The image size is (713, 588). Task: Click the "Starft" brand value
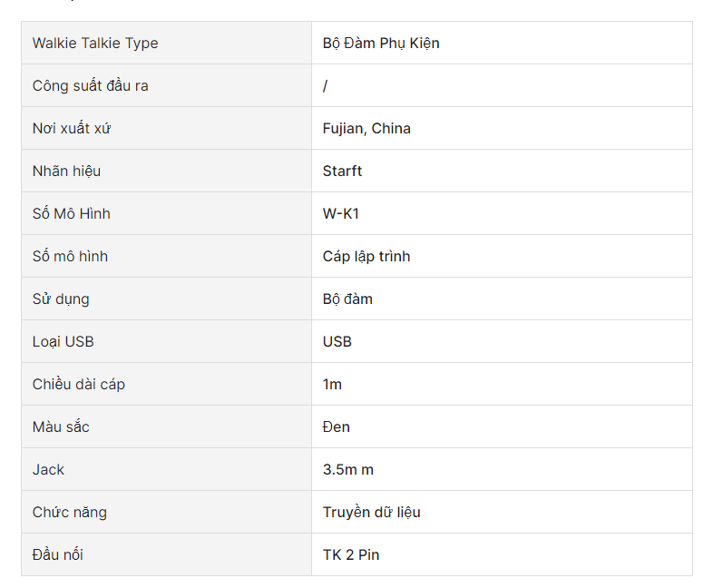[x=342, y=171]
